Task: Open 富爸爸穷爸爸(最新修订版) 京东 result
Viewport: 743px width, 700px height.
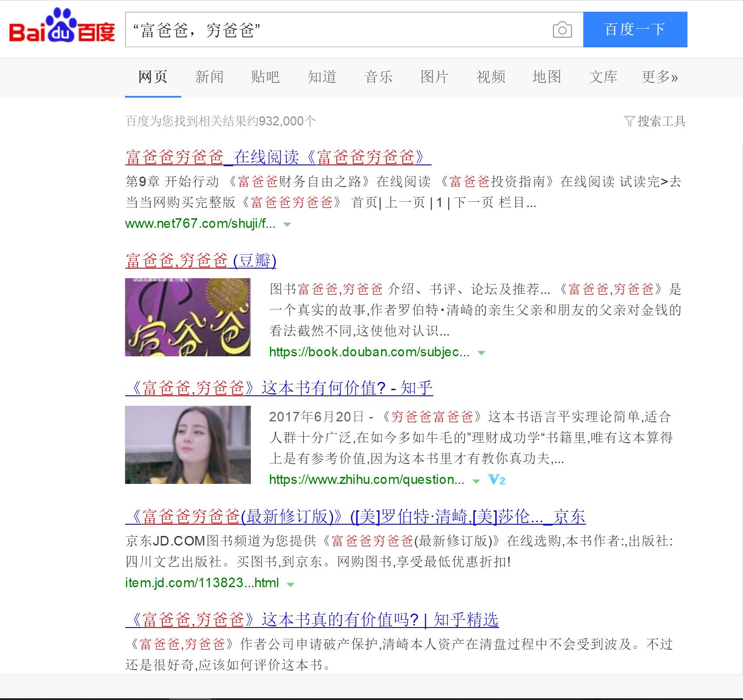Action: click(355, 516)
